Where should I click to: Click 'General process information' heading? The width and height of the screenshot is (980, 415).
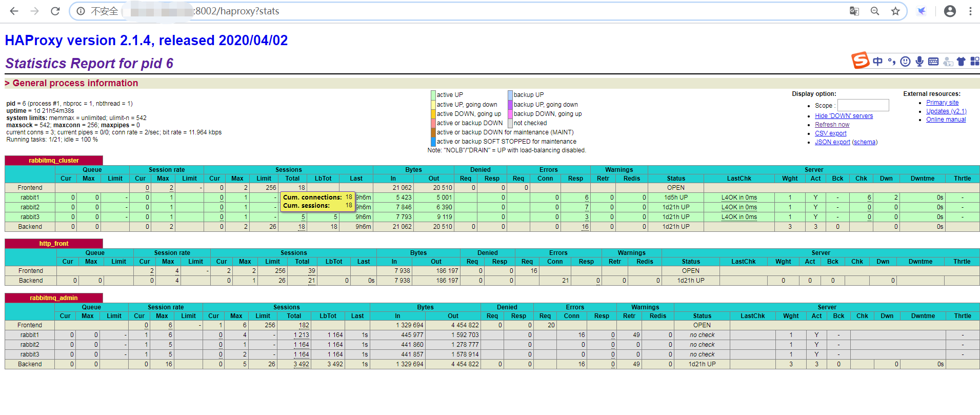(x=75, y=83)
